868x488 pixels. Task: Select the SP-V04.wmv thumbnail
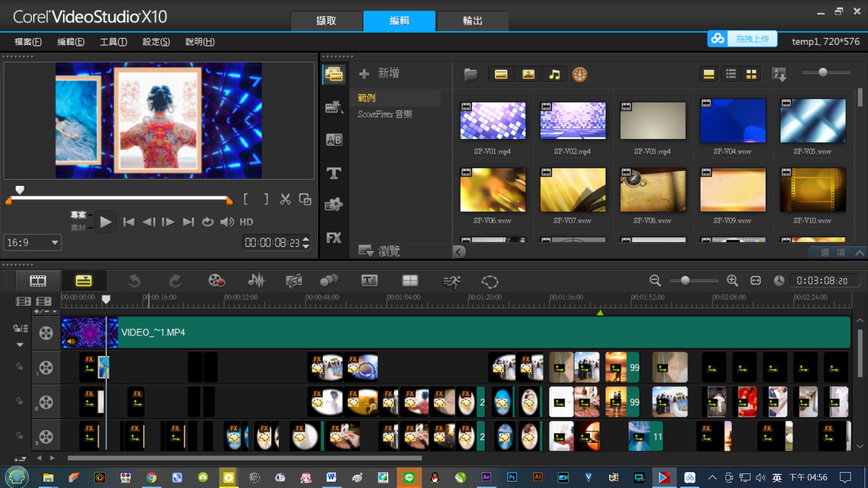(732, 121)
